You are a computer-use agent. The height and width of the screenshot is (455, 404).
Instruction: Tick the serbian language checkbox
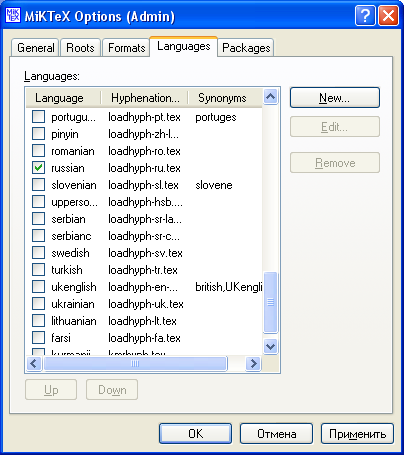point(38,219)
